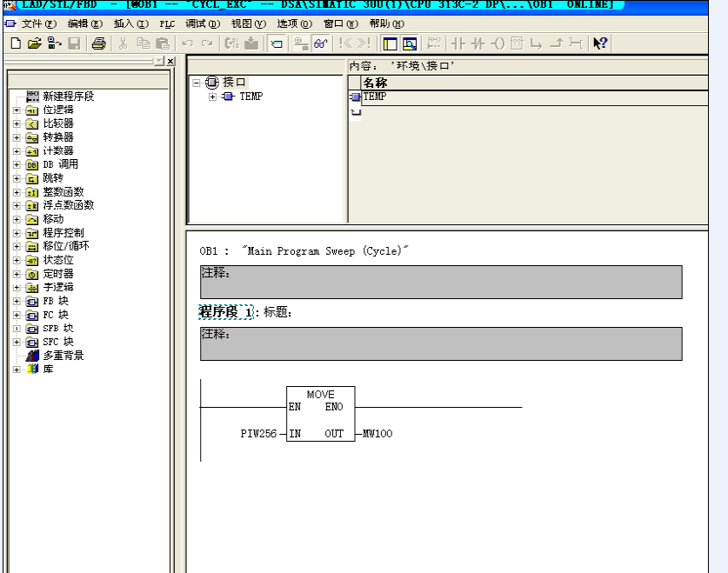Open the 选项 (Options) menu
The width and height of the screenshot is (728, 573).
click(x=294, y=23)
